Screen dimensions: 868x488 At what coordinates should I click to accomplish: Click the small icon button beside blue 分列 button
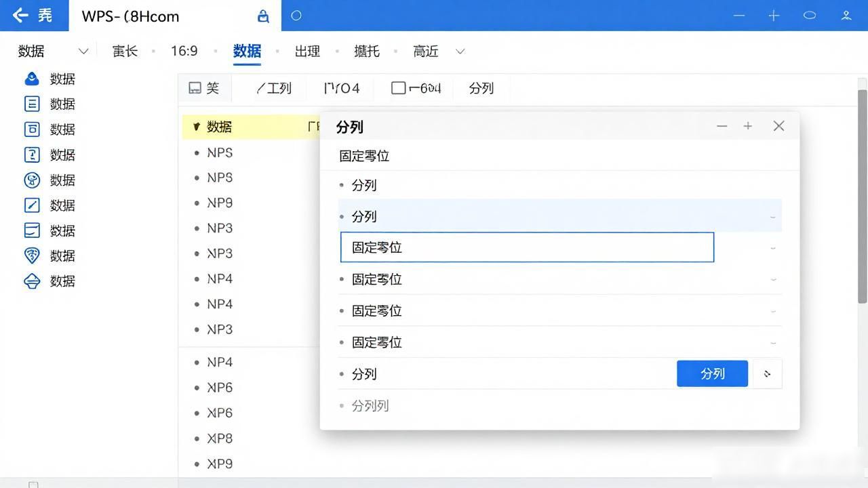[x=768, y=373]
